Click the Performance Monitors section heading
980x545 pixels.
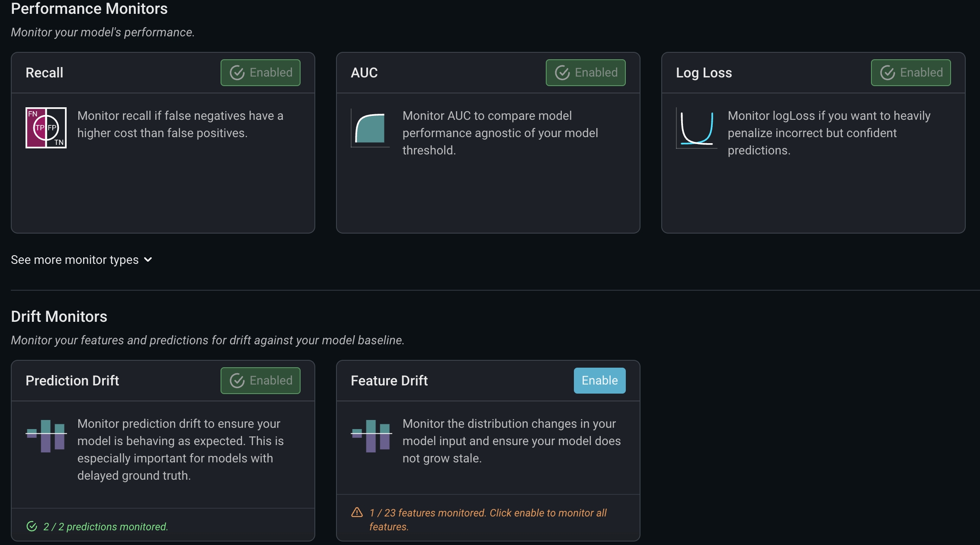(89, 9)
